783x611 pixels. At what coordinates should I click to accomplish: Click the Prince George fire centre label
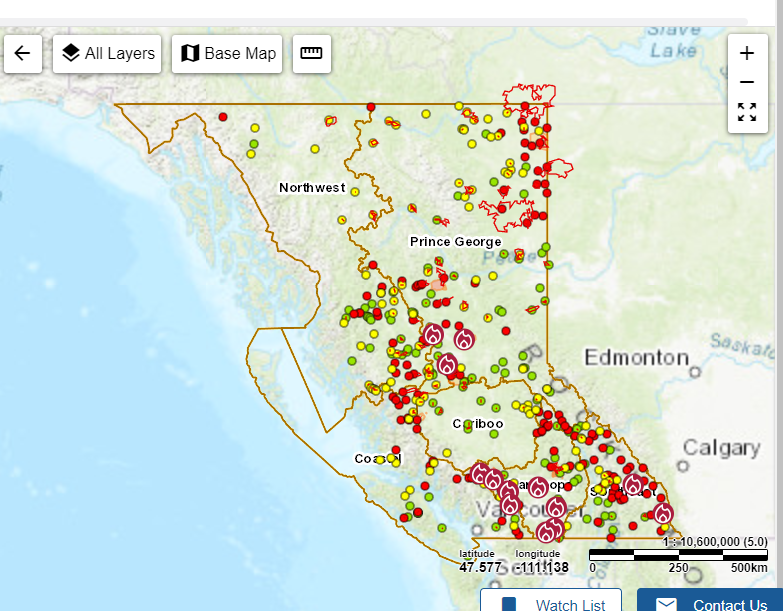pos(455,242)
